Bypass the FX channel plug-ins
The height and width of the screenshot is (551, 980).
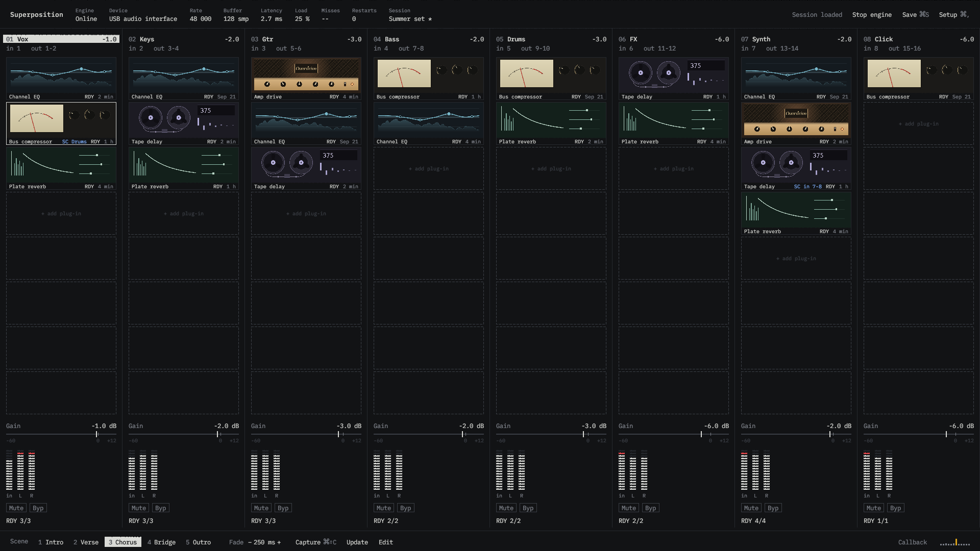tap(651, 508)
